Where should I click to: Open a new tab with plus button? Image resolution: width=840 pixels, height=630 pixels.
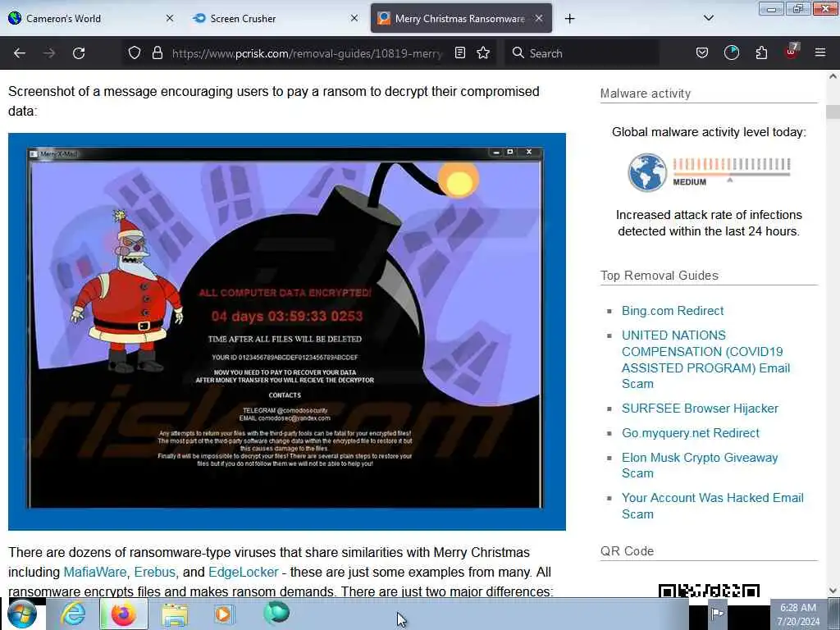(569, 19)
